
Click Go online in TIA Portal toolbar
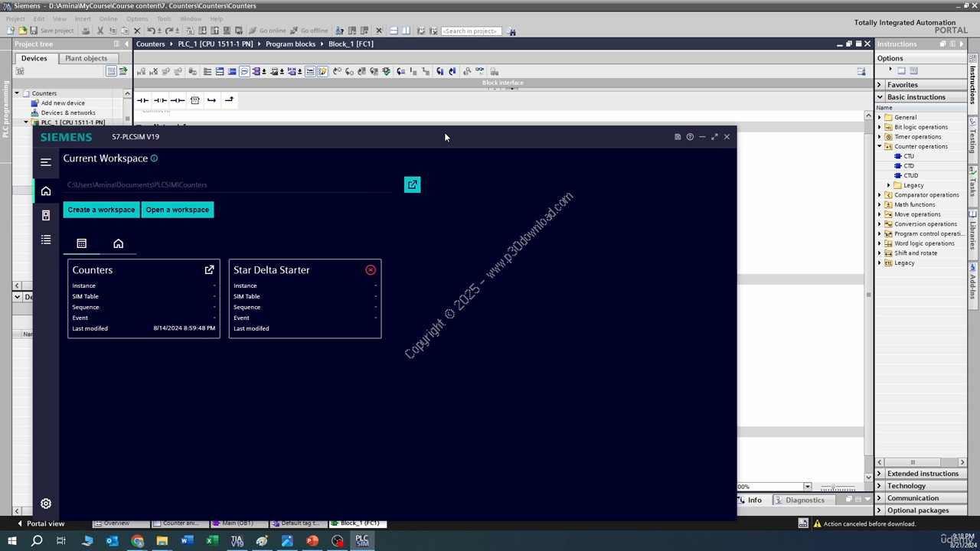[x=266, y=31]
